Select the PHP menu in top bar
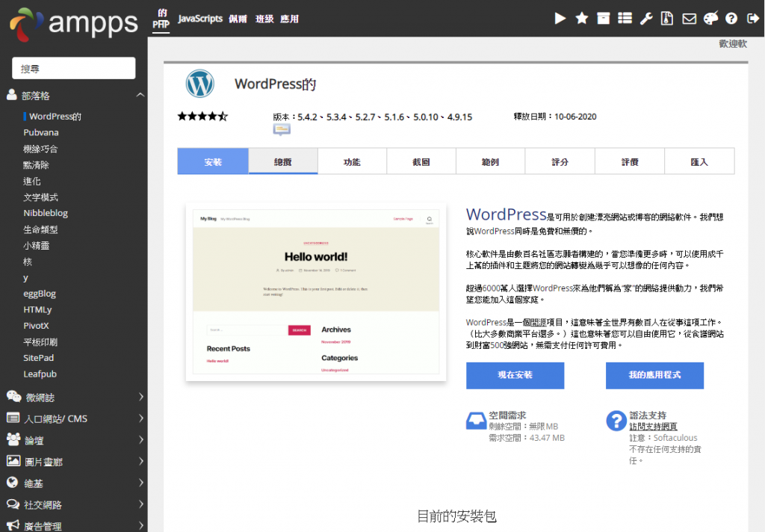The width and height of the screenshot is (765, 532). click(161, 19)
